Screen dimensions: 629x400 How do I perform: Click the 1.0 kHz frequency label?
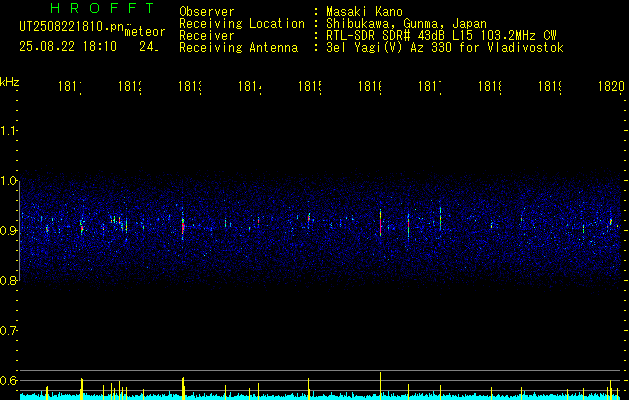coord(8,181)
